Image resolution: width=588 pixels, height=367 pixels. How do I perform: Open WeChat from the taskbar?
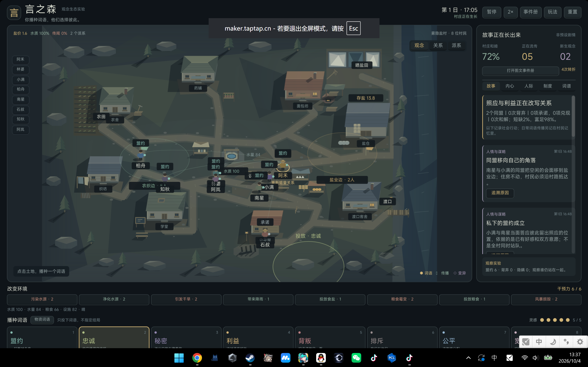[356, 358]
